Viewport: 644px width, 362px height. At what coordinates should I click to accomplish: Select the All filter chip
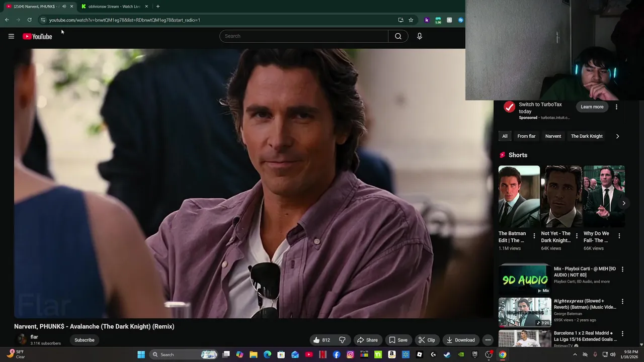(x=505, y=136)
